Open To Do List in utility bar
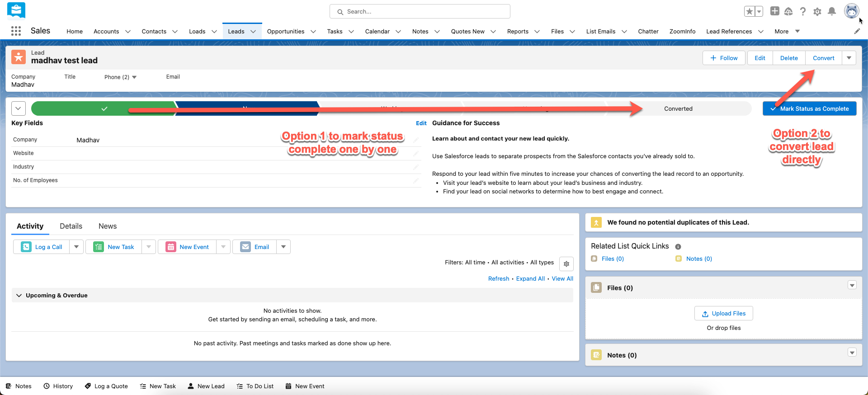Viewport: 868px width, 395px height. [255, 386]
